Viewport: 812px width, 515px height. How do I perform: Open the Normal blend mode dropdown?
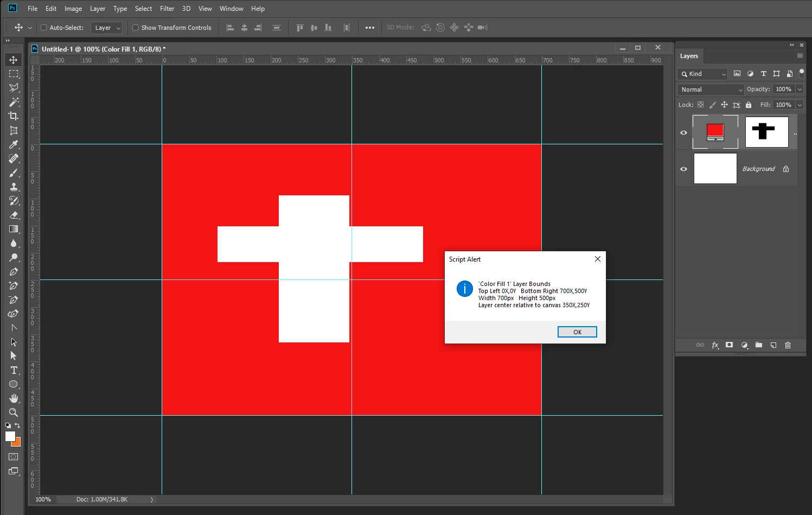[710, 90]
